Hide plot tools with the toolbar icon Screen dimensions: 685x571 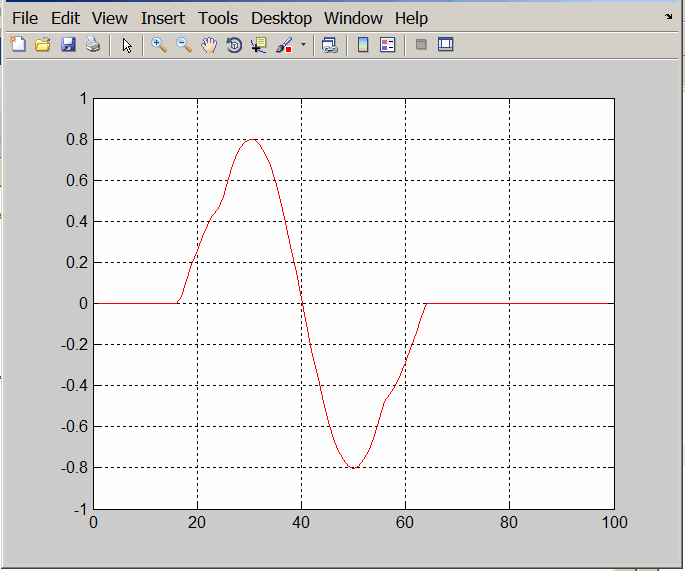pyautogui.click(x=421, y=45)
